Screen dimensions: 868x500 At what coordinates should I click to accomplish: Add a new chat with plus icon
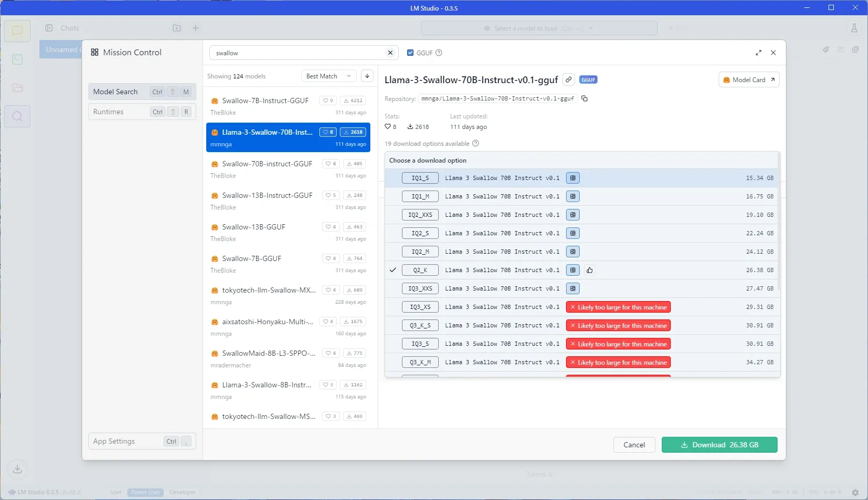196,28
